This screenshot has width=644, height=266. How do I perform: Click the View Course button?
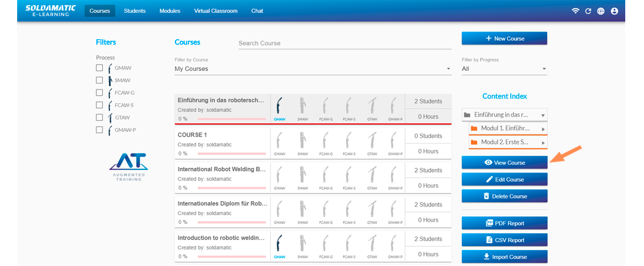tap(504, 162)
